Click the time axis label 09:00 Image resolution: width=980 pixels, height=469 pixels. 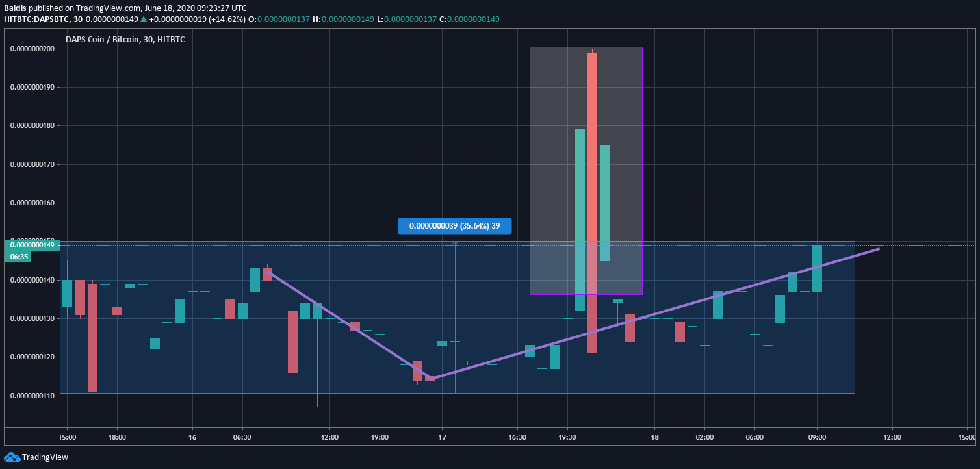[817, 437]
